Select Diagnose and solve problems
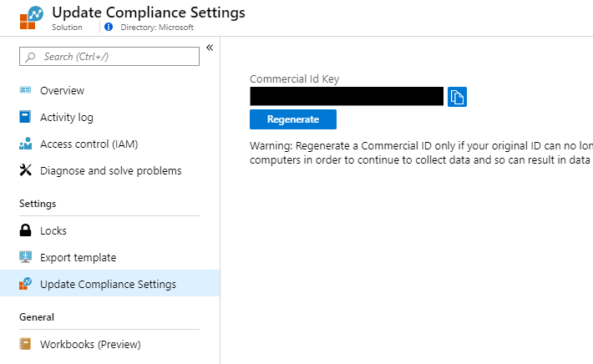 pyautogui.click(x=110, y=170)
